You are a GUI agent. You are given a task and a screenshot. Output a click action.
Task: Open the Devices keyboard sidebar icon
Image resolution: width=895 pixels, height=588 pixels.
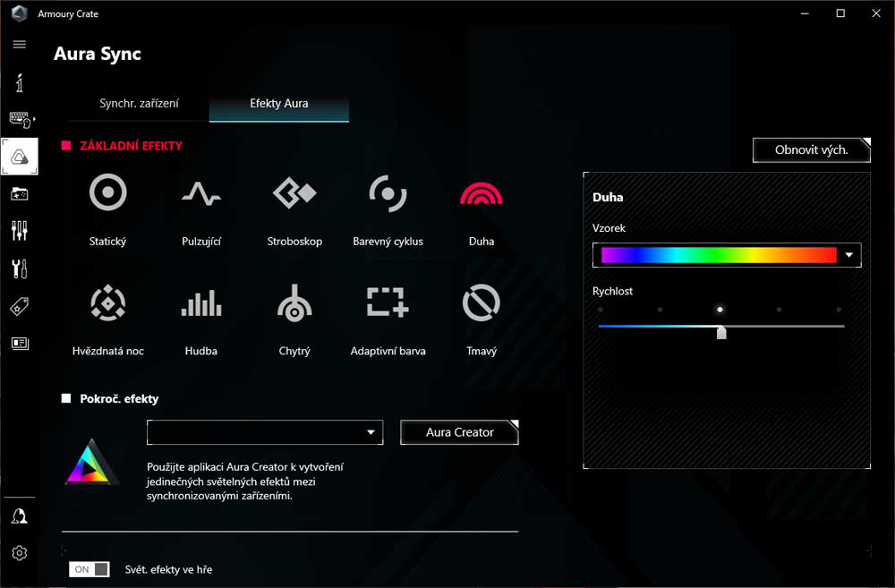[21, 120]
